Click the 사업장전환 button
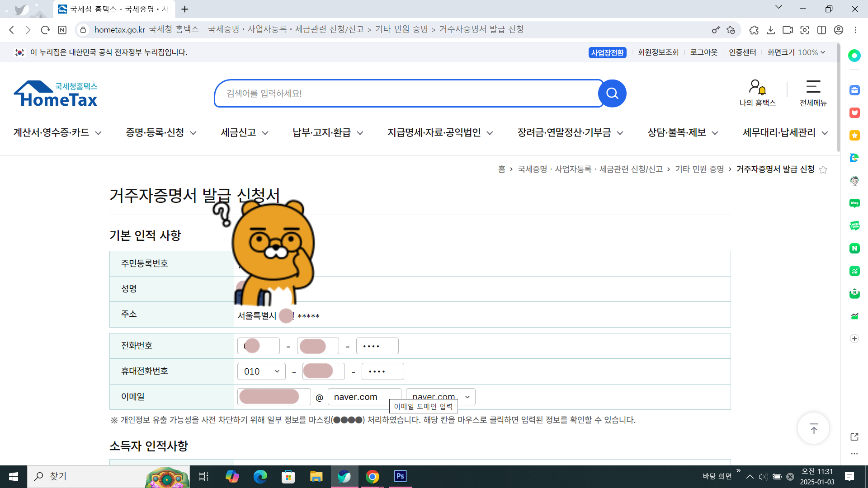Viewport: 868px width, 488px height. [607, 52]
